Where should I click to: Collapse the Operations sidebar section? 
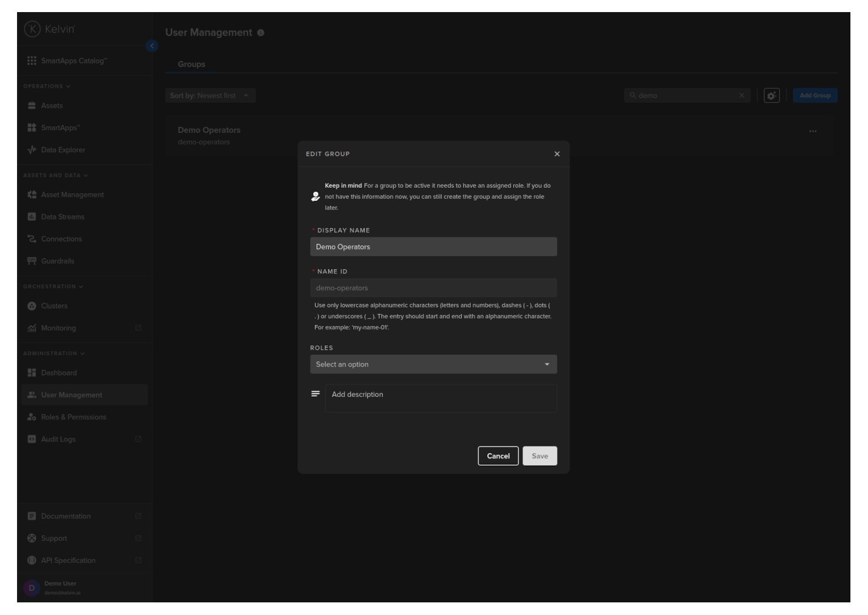(x=47, y=86)
